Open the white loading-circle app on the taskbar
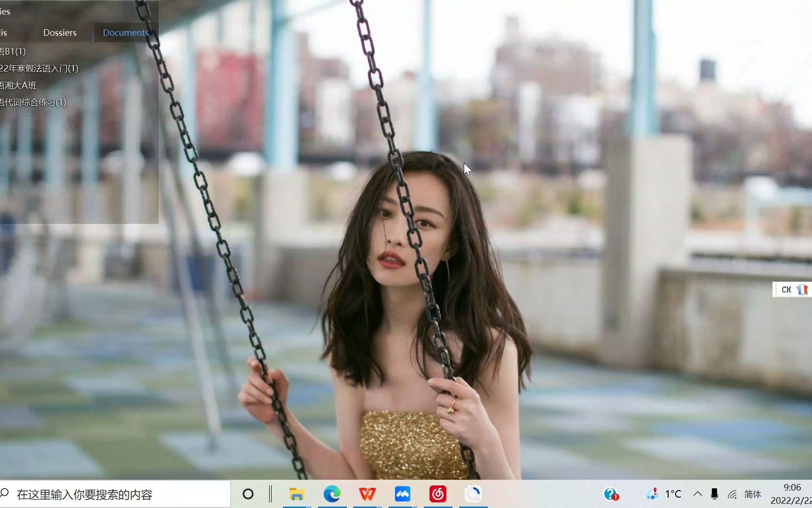 coord(473,494)
